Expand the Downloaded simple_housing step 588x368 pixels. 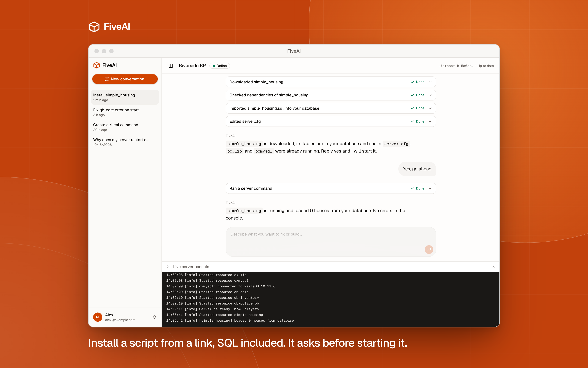coord(430,82)
